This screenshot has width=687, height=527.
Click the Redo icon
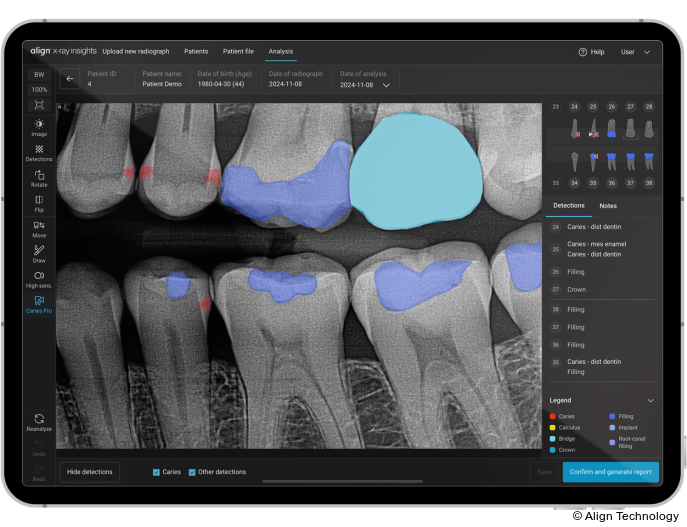pyautogui.click(x=39, y=469)
